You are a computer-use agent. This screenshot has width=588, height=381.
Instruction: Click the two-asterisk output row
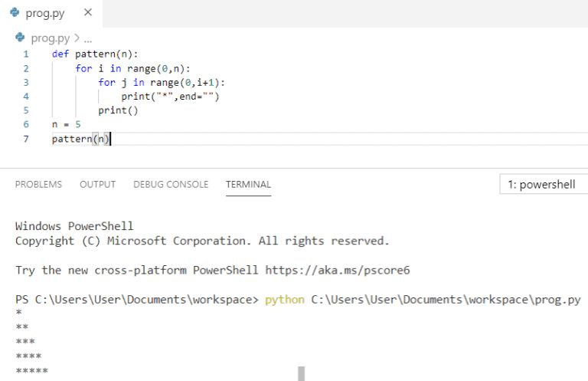click(22, 327)
